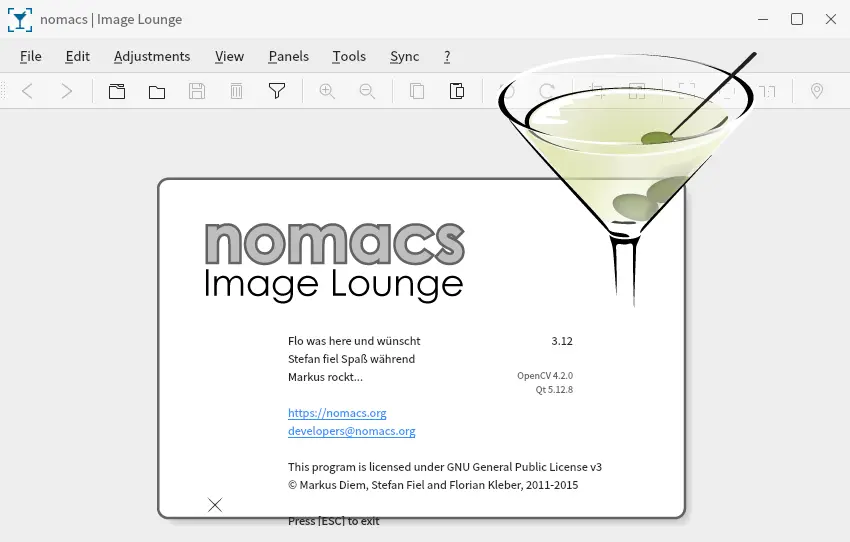Screen dimensions: 850x542
Task: Open the Edit menu
Action: (78, 56)
